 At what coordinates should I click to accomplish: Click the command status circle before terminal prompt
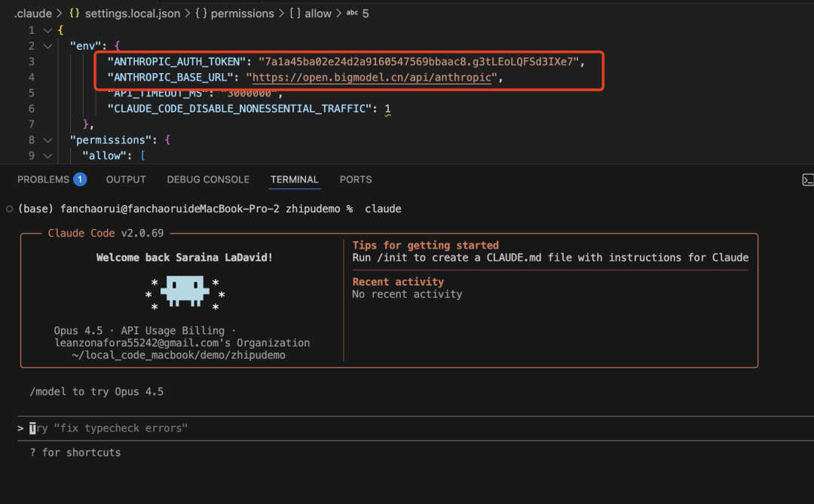pyautogui.click(x=8, y=209)
